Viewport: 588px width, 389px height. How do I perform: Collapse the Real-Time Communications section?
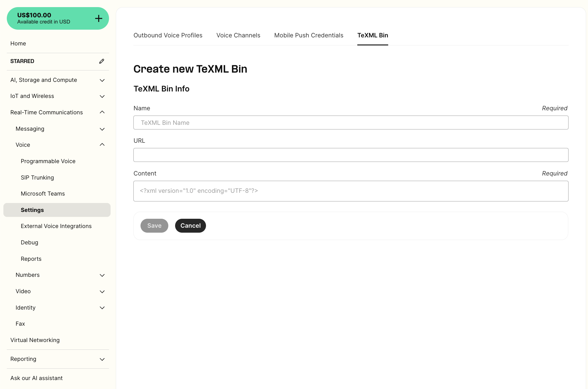[x=102, y=112]
